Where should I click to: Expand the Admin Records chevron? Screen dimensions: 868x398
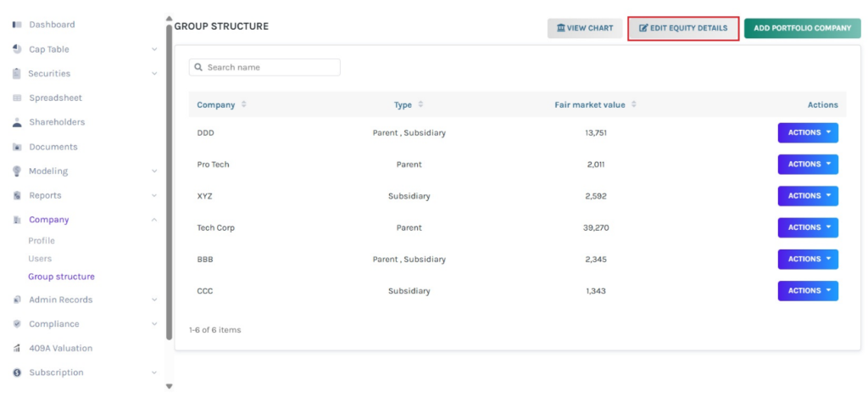coord(154,300)
